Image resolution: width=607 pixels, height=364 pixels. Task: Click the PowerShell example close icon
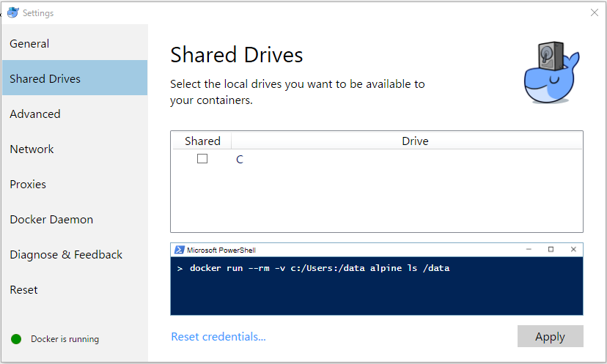pos(573,250)
